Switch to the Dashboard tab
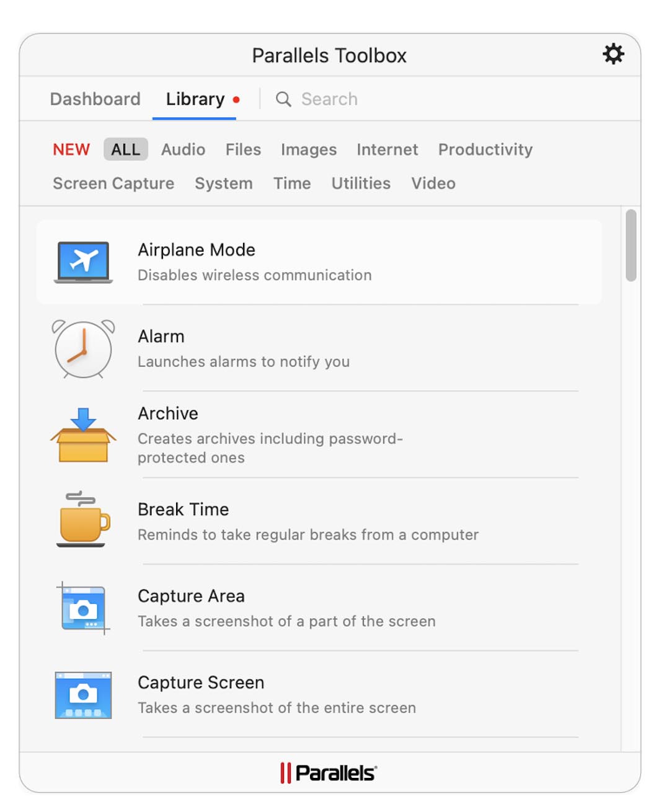Viewport: 656px width, 812px height. point(95,99)
